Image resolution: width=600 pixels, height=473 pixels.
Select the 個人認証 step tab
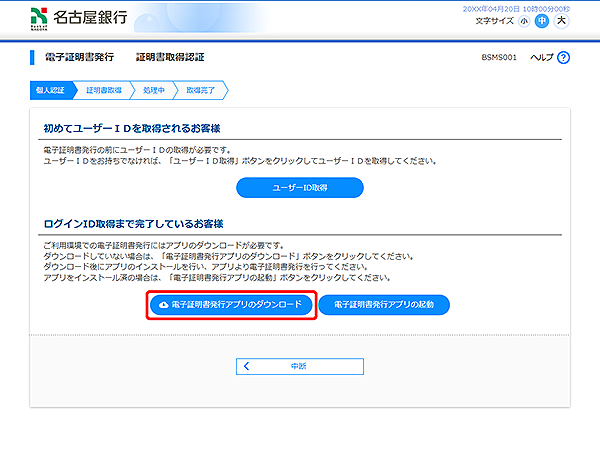50,90
